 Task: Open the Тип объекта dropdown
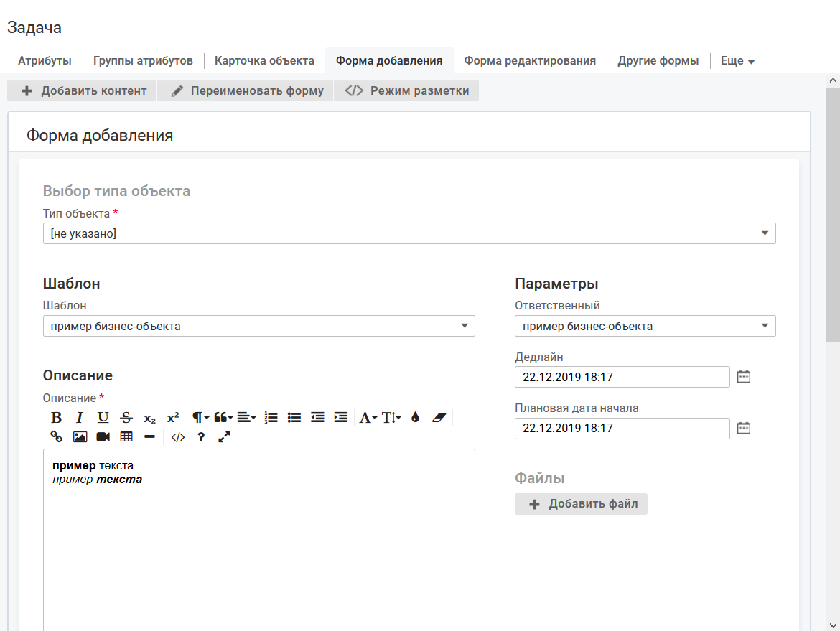[x=409, y=233]
